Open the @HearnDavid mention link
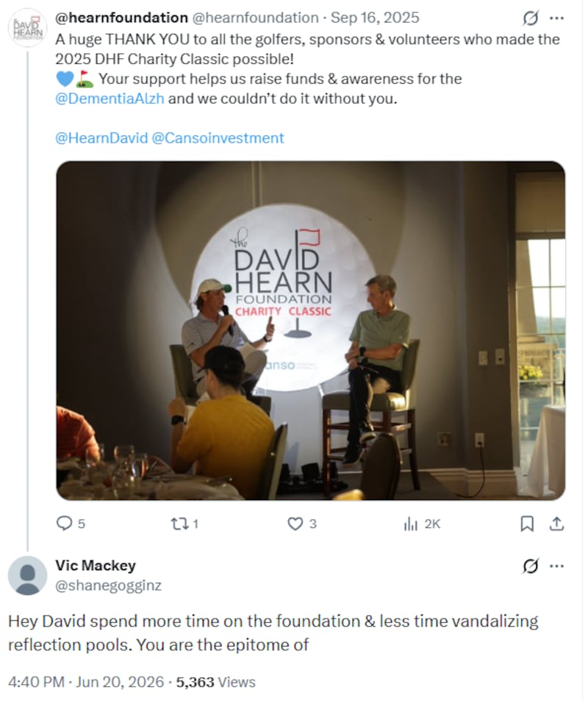Screen dimensions: 588x701 click(101, 138)
